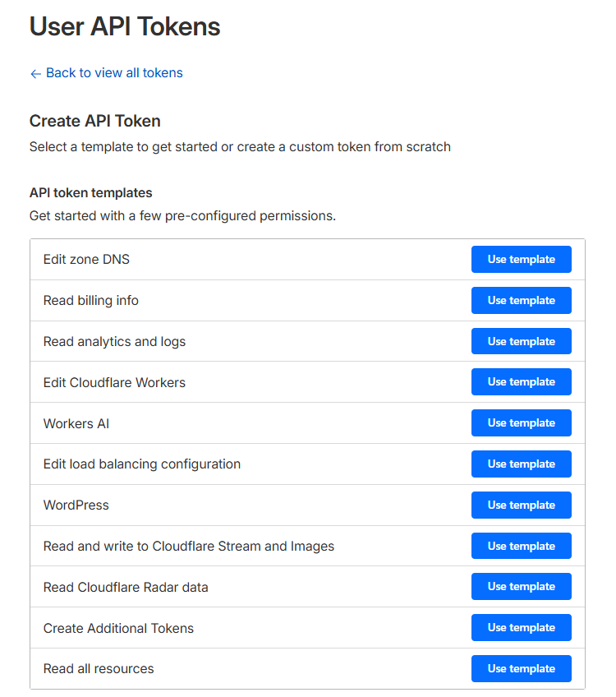
Task: Use the Workers AI template
Action: 521,423
